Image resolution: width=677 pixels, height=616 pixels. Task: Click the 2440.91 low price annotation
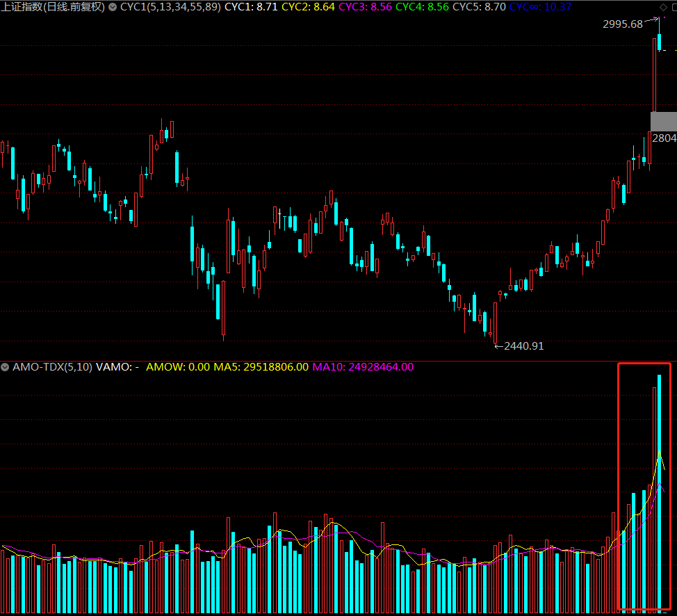523,346
